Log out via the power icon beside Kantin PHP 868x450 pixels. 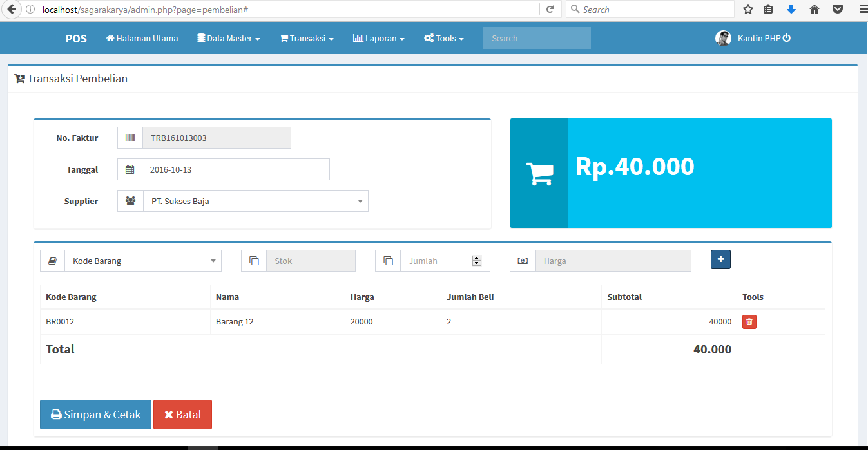click(x=786, y=37)
